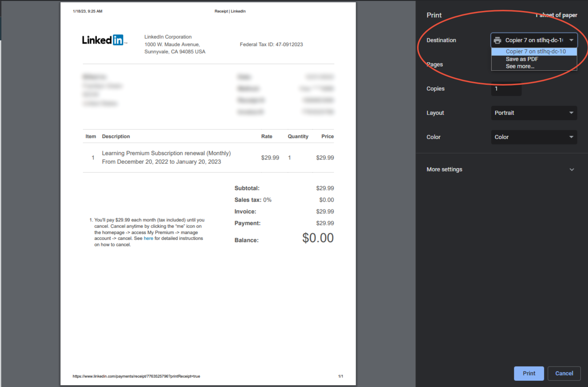Click the Description column header
Viewport: 588px width, 387px height.
(x=116, y=137)
